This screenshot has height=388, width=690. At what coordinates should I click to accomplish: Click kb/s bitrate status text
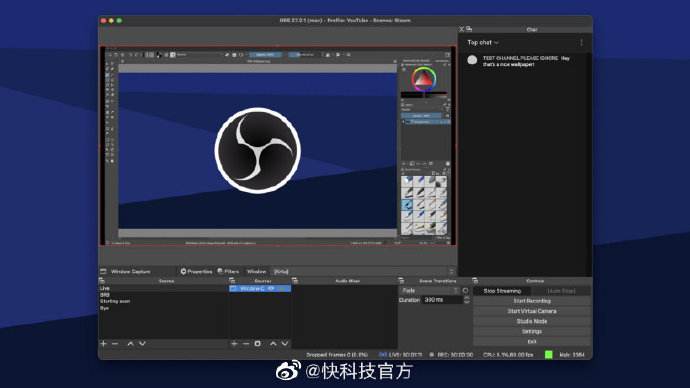click(572, 355)
